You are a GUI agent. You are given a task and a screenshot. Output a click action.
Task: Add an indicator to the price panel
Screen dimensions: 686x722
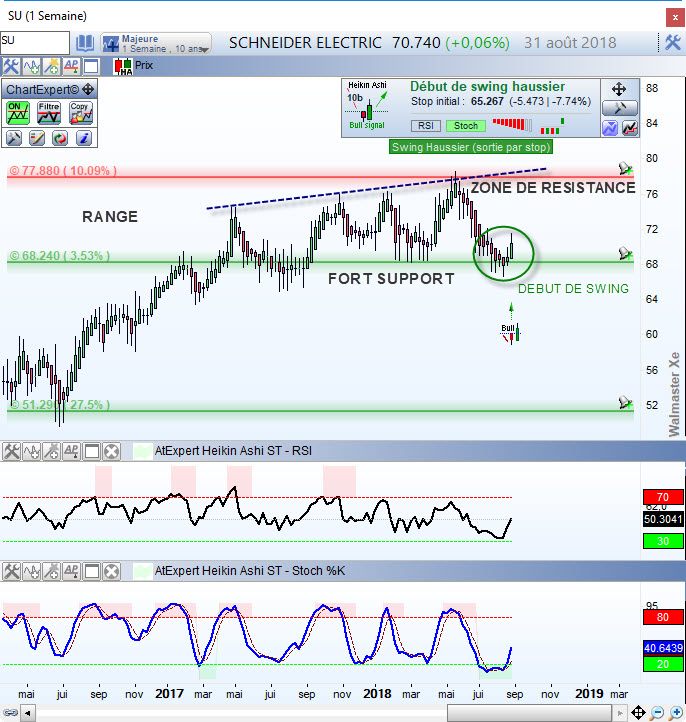(x=31, y=66)
